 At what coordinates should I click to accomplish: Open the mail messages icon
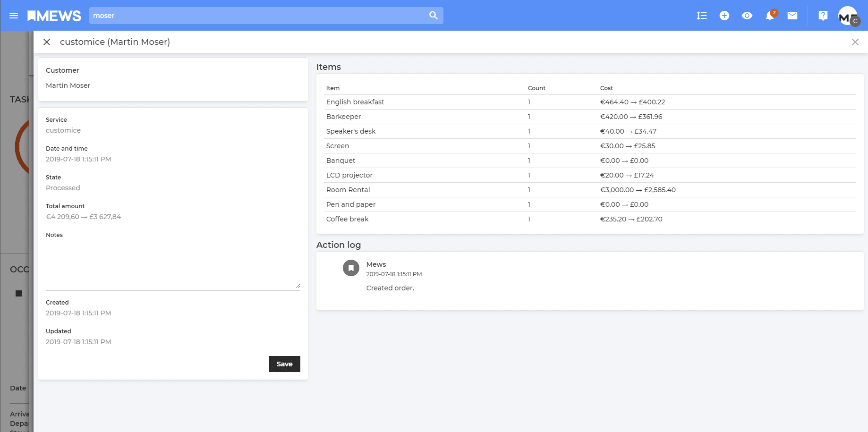[792, 16]
